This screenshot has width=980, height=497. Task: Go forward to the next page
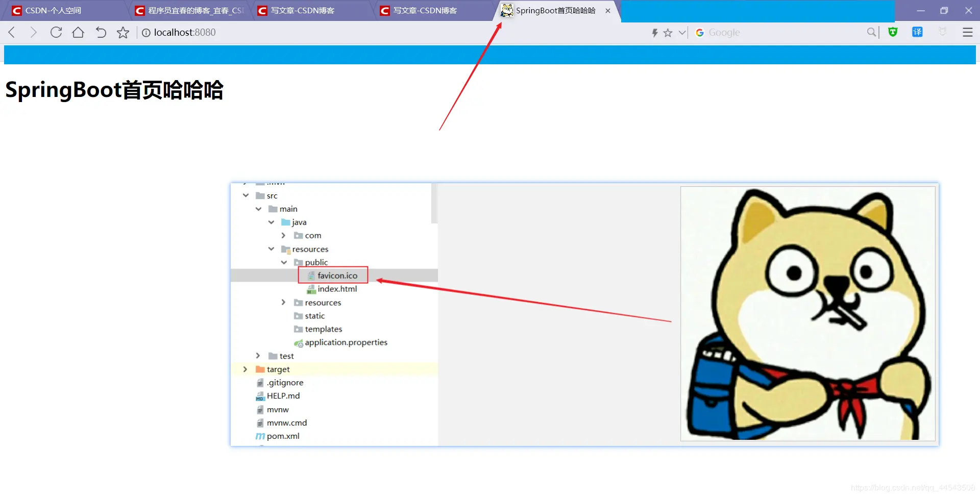(34, 33)
